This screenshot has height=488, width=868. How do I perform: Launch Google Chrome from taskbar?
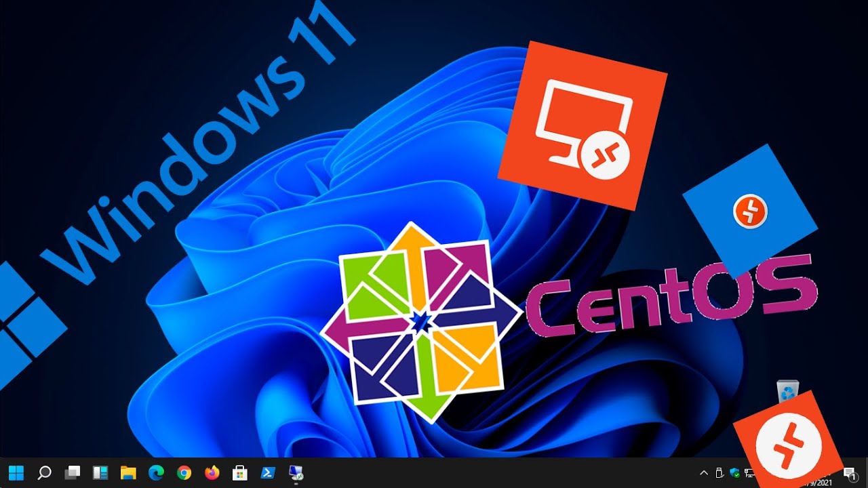(184, 472)
